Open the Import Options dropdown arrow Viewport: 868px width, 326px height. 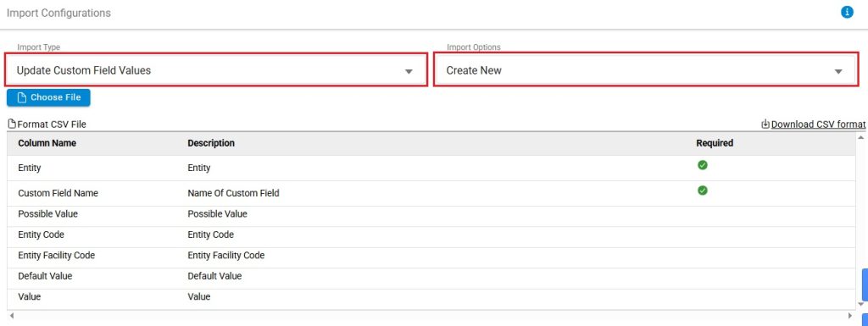click(838, 71)
